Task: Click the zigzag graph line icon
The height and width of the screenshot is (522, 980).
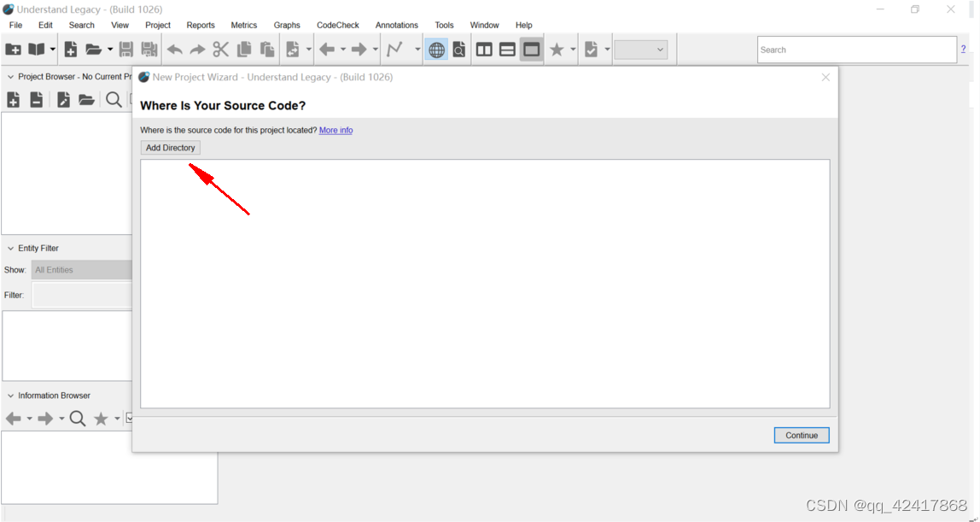Action: (394, 50)
